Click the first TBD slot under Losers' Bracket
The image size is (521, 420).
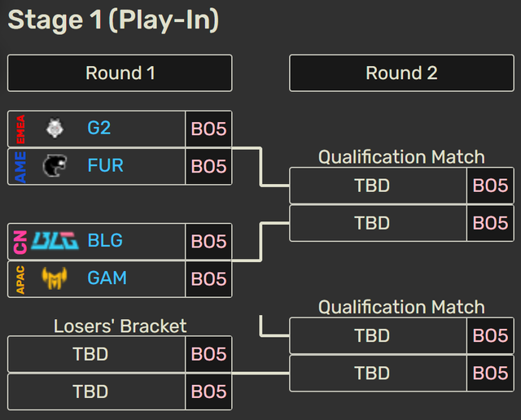click(x=90, y=354)
